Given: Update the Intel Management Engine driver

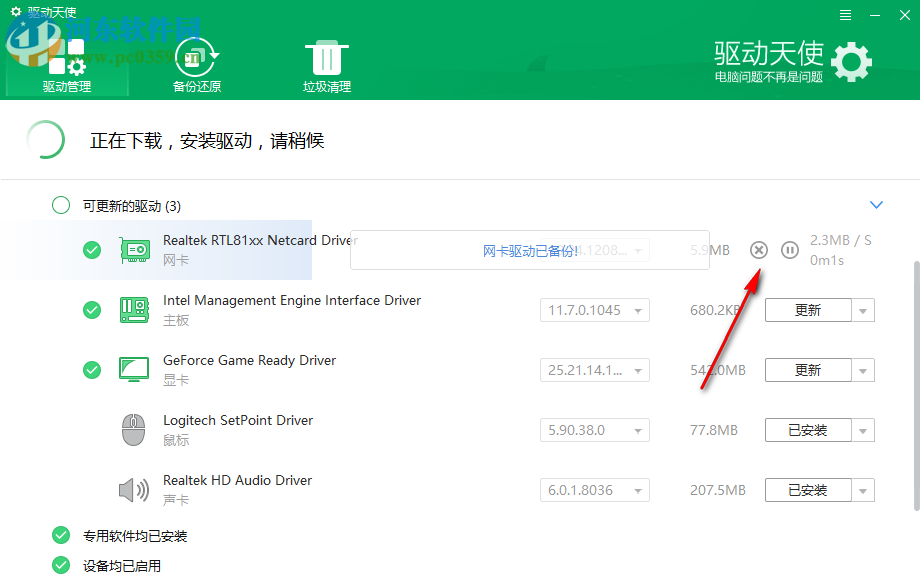Looking at the screenshot, I should [x=810, y=310].
